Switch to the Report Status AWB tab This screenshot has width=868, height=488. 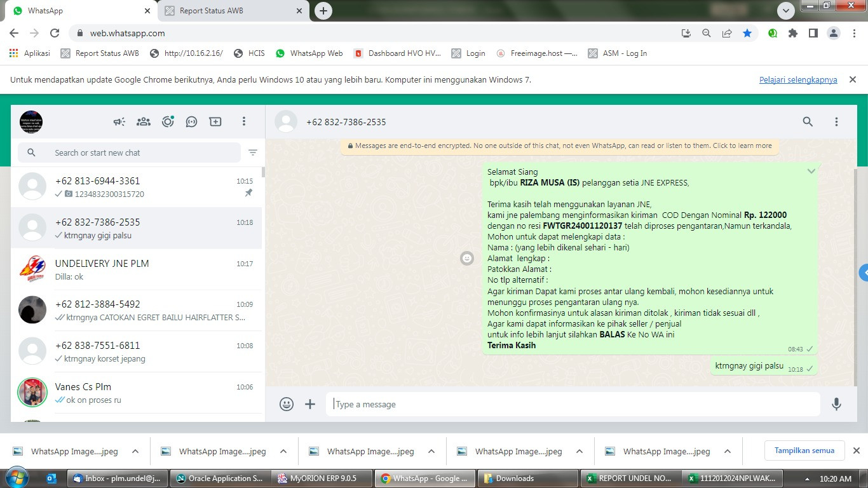tap(234, 11)
